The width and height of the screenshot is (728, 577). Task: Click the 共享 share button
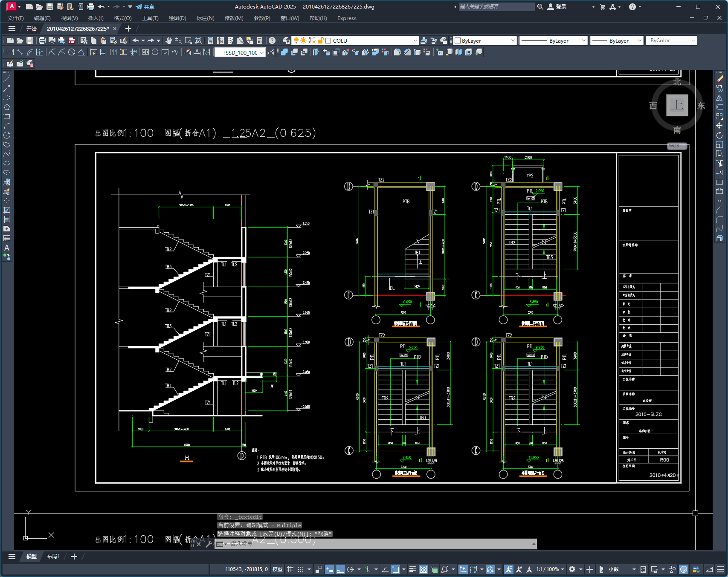tap(145, 7)
